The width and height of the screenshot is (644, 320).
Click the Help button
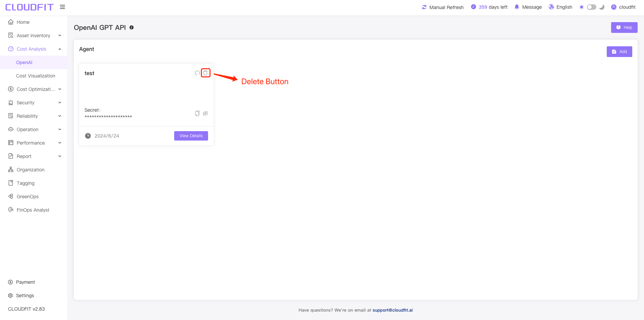tap(624, 28)
